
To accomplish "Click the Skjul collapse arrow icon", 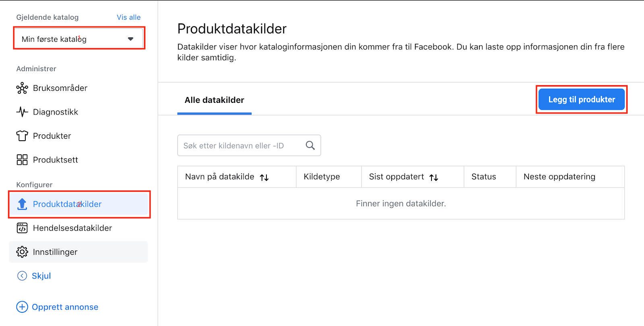I will pyautogui.click(x=22, y=276).
